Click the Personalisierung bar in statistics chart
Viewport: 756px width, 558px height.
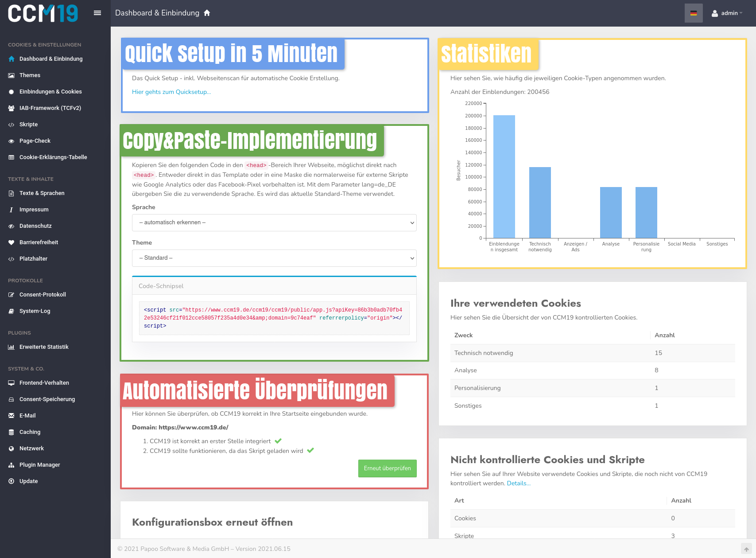tap(646, 213)
